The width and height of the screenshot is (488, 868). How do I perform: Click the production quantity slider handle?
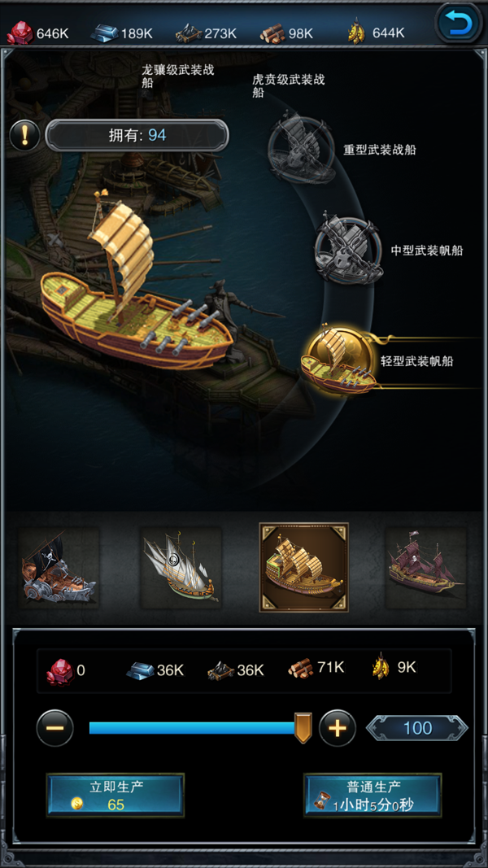point(303,728)
